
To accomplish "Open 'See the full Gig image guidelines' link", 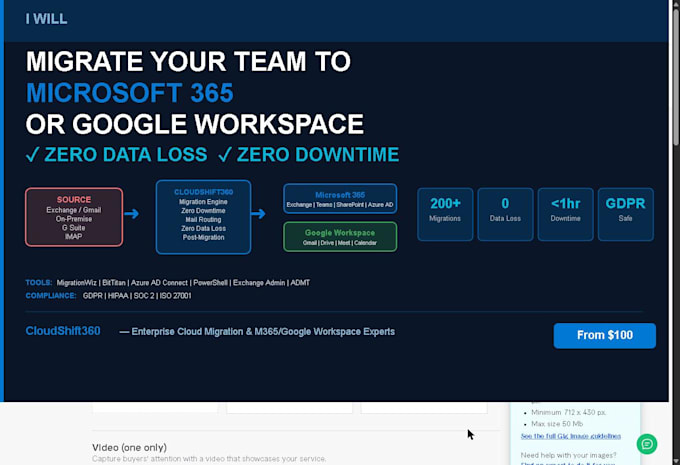I will pos(571,436).
